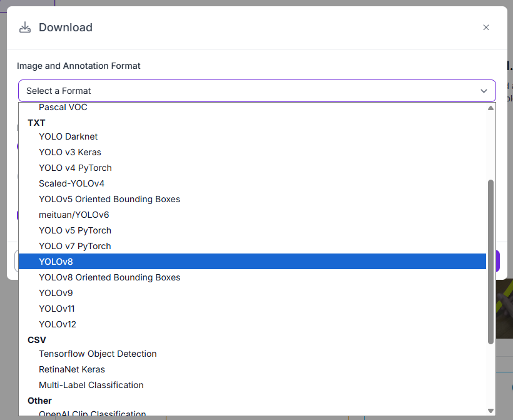
Task: Choose Pascal VOC format
Action: [63, 107]
